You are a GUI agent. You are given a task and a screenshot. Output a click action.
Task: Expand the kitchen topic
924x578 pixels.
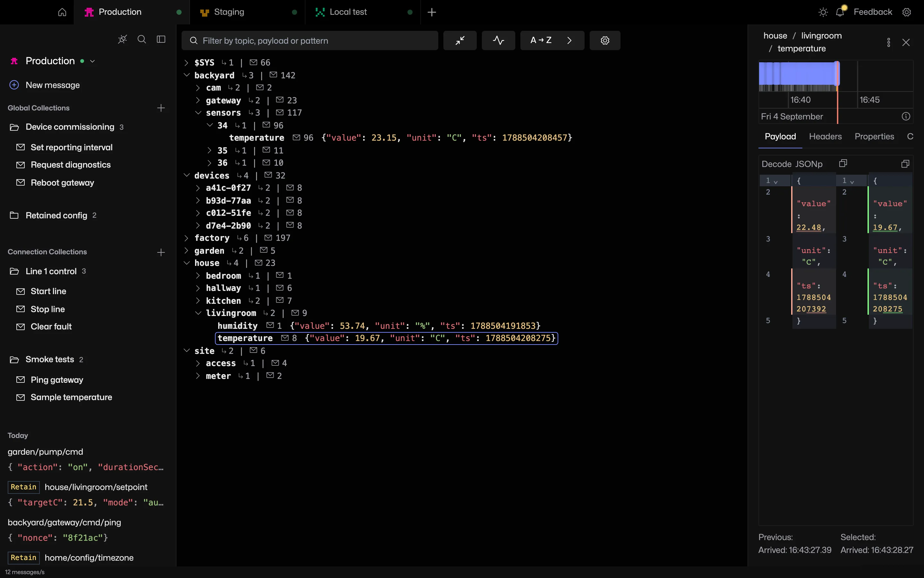click(x=198, y=301)
